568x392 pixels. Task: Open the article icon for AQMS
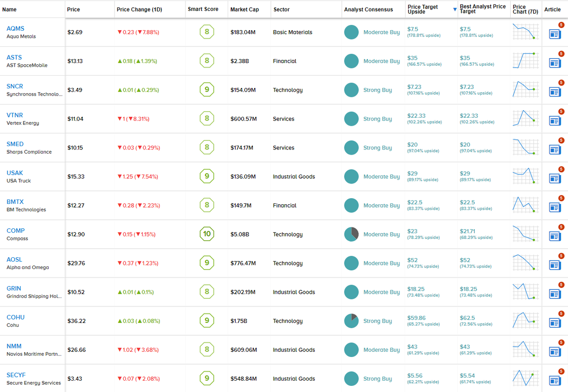[x=554, y=34]
